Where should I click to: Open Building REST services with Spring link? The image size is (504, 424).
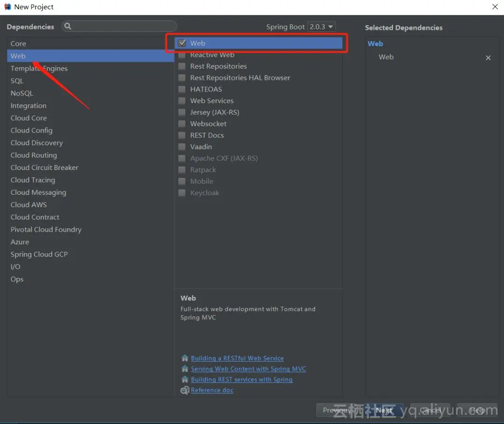click(x=242, y=379)
